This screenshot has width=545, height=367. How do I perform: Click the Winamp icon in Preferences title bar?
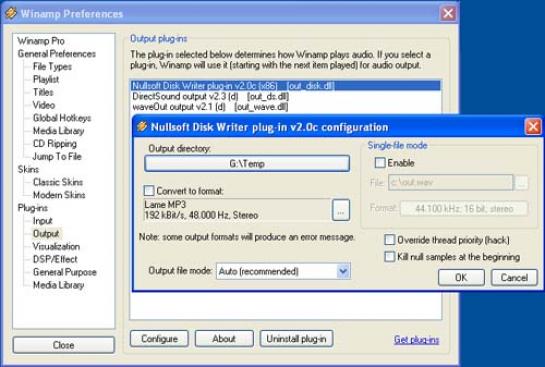pyautogui.click(x=11, y=13)
